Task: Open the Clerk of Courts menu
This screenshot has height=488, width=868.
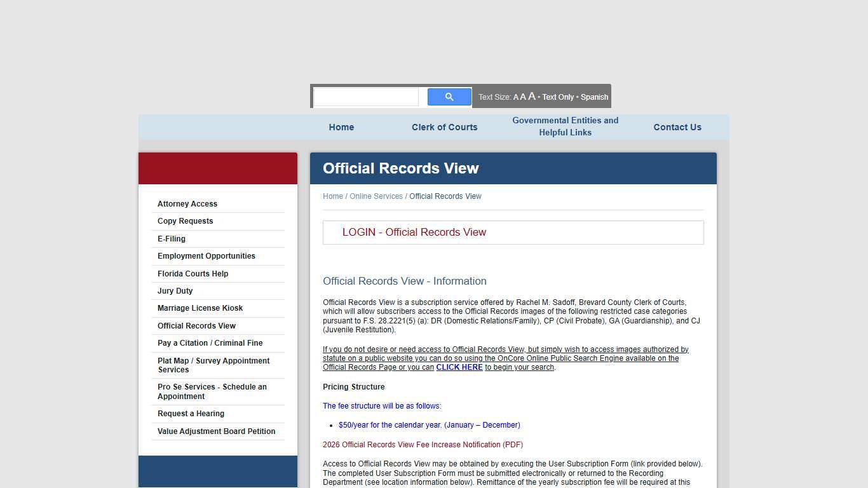Action: pos(444,127)
